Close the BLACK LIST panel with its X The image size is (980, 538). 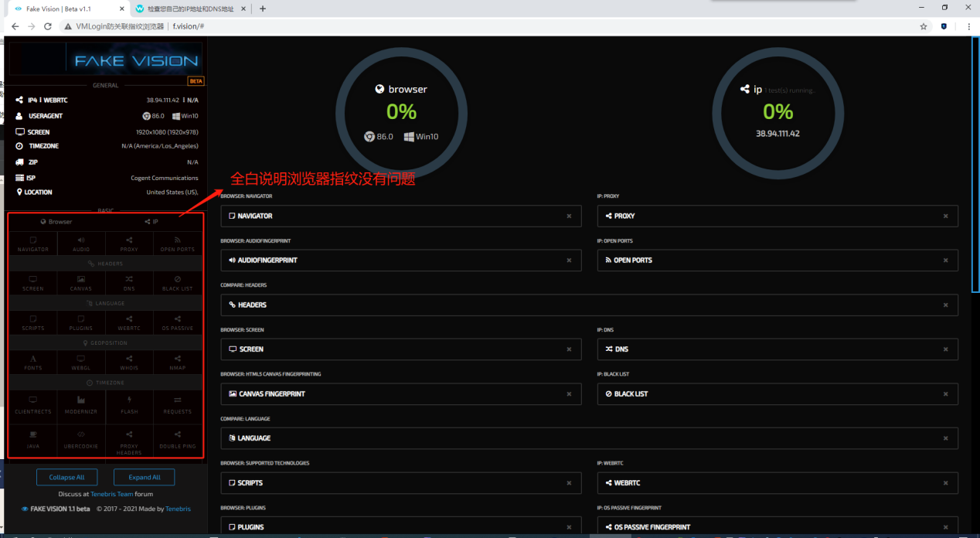(945, 394)
